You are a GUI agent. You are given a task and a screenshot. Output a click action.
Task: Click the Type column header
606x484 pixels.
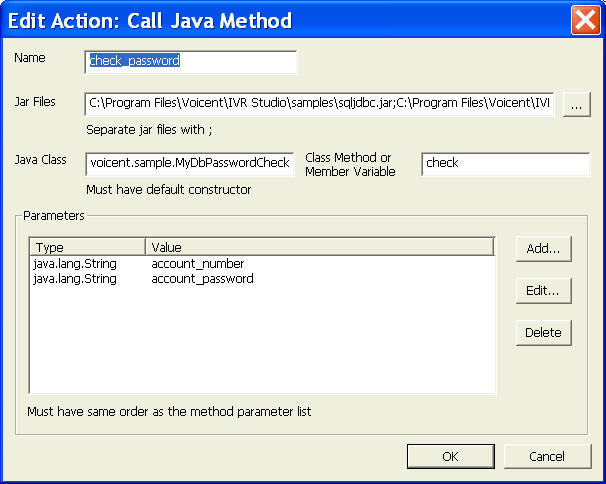88,247
